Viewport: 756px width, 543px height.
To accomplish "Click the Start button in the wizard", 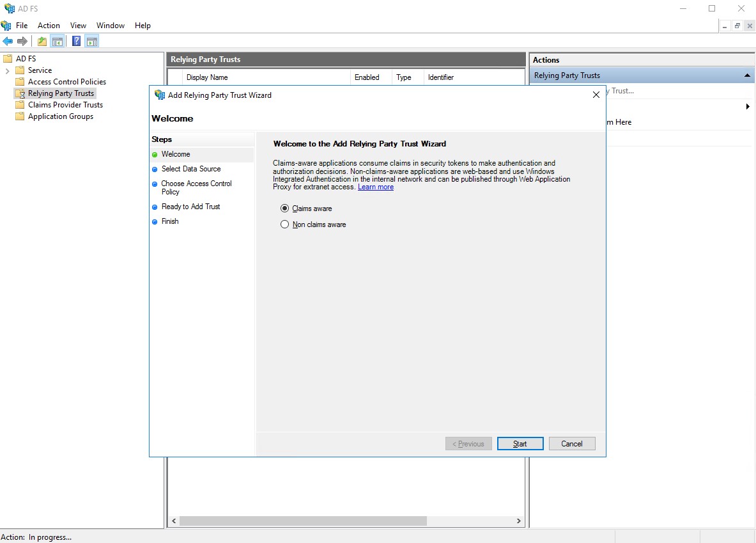I will pos(520,443).
